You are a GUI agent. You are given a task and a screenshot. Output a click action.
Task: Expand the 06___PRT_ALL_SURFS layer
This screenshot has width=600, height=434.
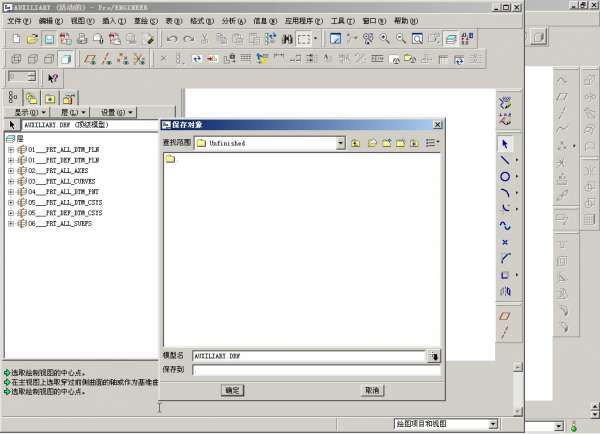point(11,224)
